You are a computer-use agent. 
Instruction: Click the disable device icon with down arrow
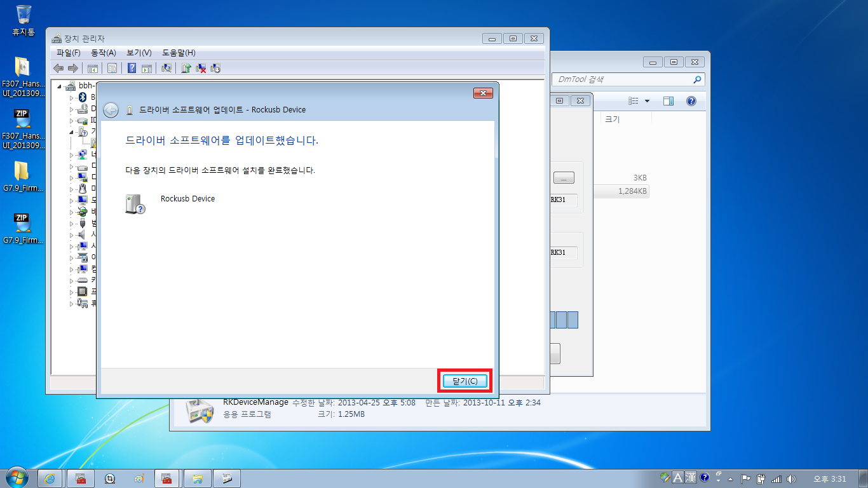click(215, 68)
